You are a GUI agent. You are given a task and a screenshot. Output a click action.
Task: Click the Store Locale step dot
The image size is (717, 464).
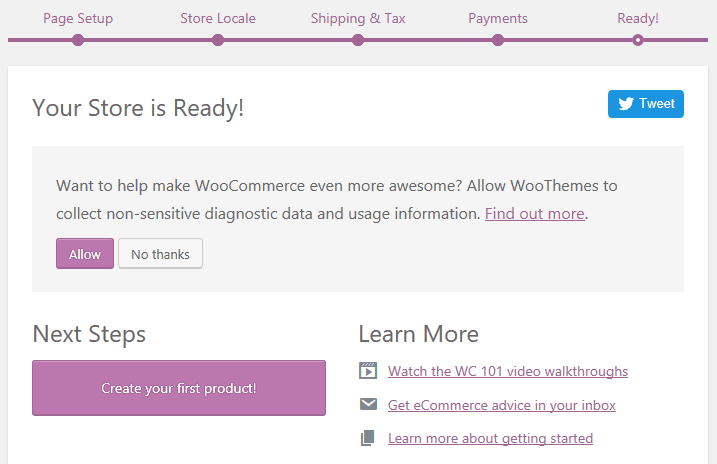218,40
